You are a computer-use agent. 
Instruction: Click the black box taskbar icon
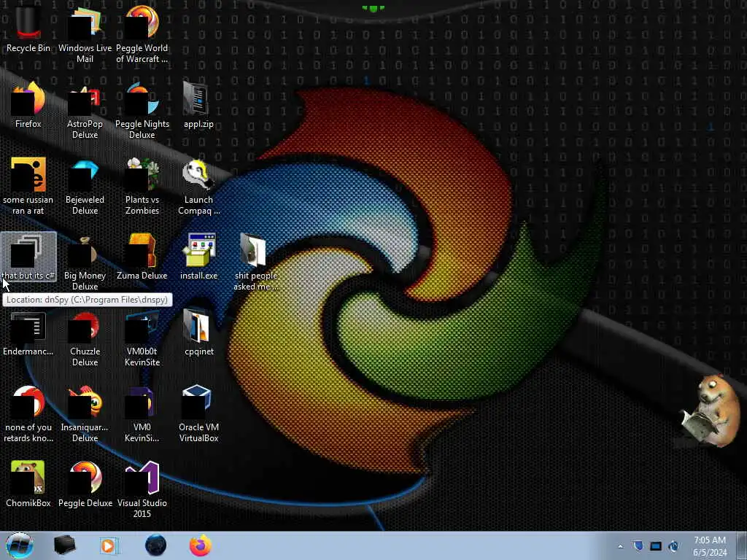64,545
